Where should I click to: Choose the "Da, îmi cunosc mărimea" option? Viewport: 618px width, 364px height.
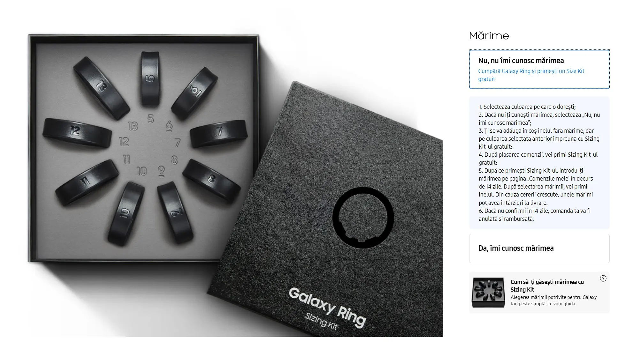tap(539, 248)
